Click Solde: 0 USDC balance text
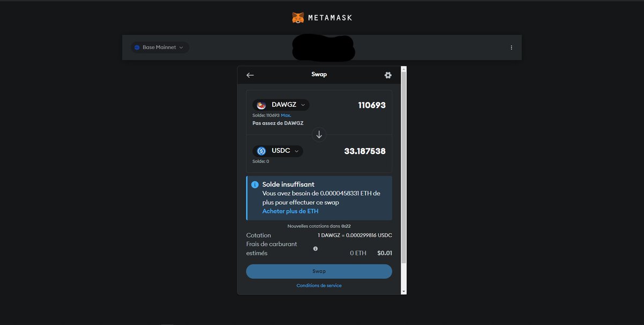The height and width of the screenshot is (325, 644). (261, 161)
